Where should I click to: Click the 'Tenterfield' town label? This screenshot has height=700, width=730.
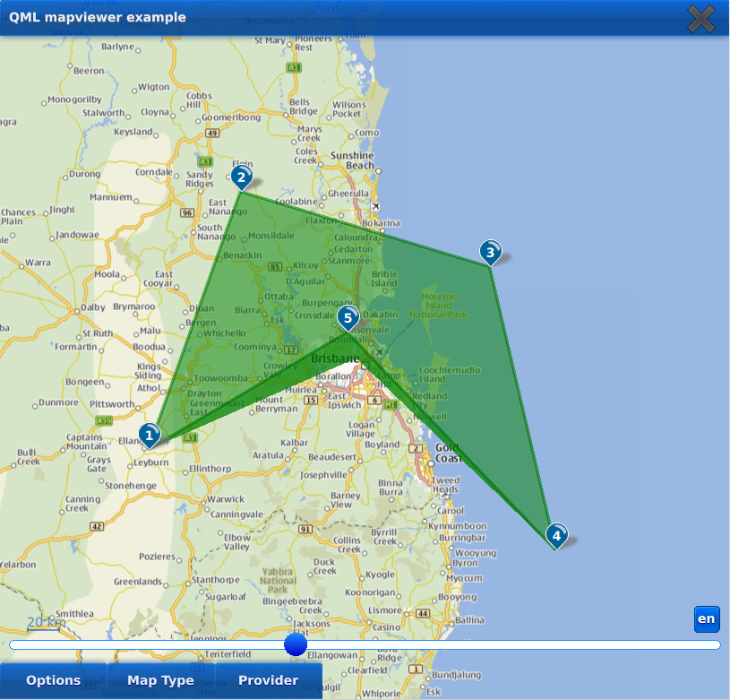pos(228,654)
